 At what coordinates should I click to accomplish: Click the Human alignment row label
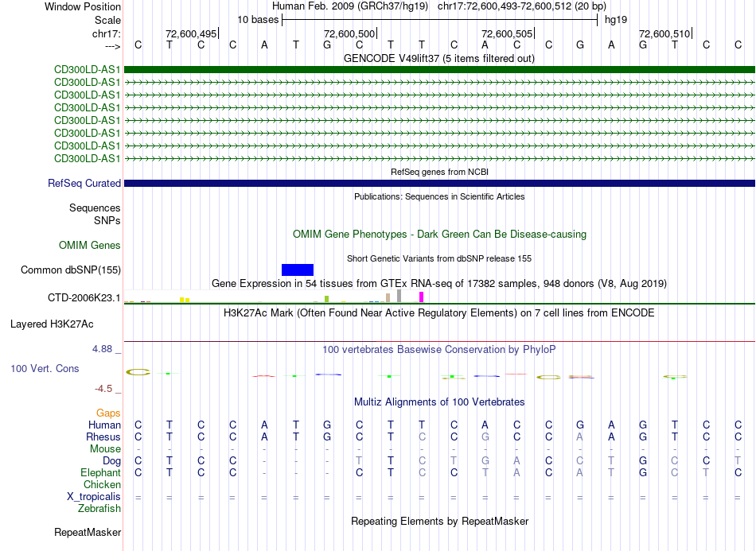click(104, 425)
